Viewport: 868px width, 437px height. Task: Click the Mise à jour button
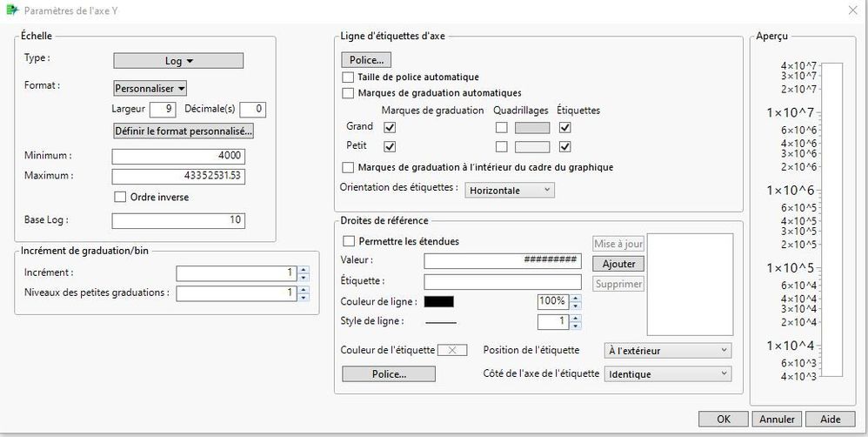618,244
